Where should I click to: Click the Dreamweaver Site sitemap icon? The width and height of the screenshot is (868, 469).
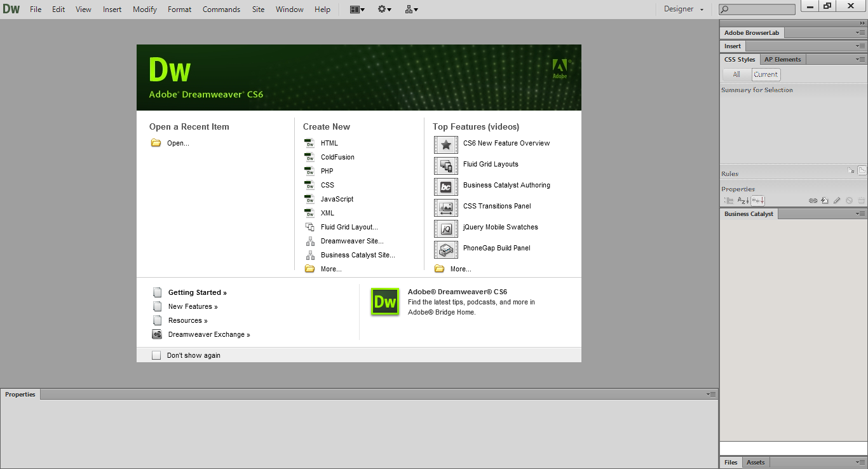[x=310, y=241]
